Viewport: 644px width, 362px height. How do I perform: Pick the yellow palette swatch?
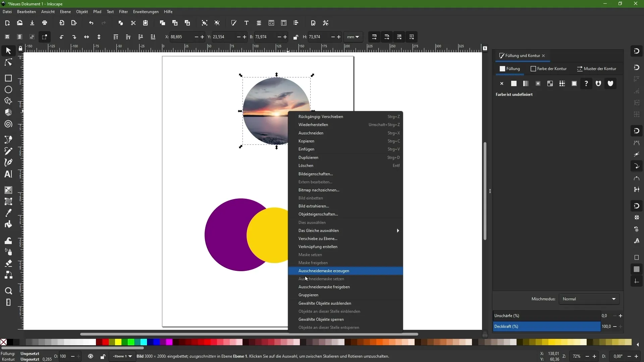tap(118, 342)
